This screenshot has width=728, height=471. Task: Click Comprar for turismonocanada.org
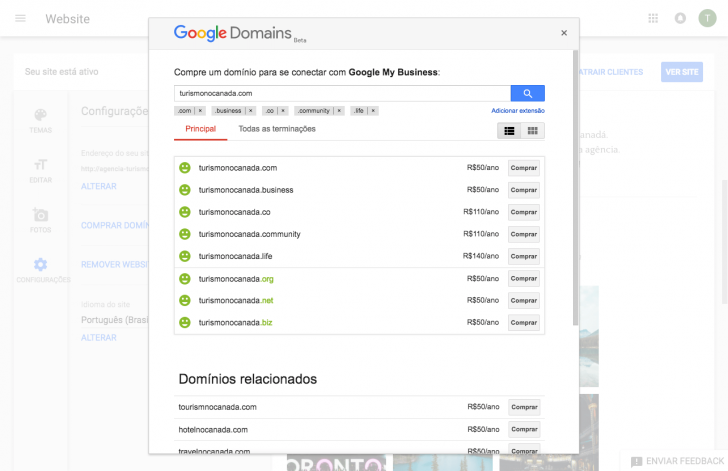524,279
